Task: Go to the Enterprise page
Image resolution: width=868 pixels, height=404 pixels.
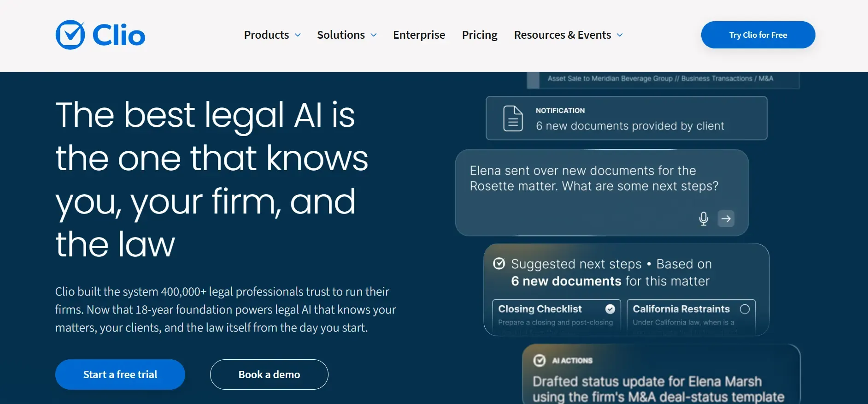Action: pos(419,35)
